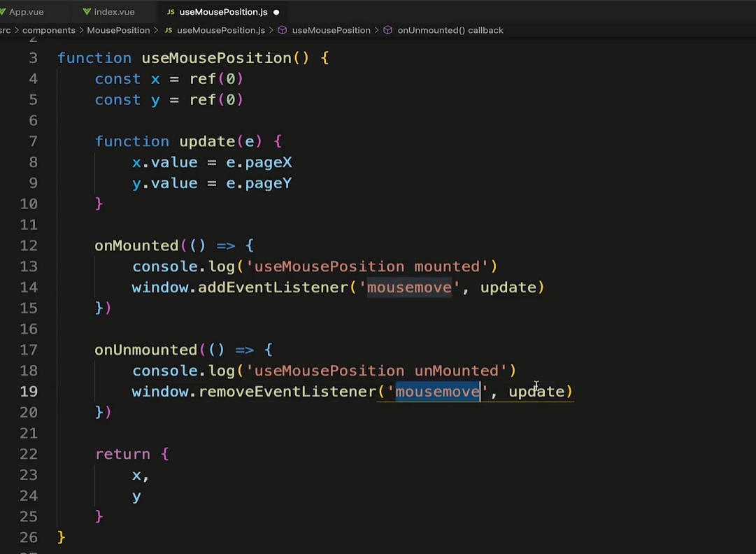This screenshot has width=756, height=554.
Task: Click 'e.pageY' on line 9
Action: (x=259, y=184)
